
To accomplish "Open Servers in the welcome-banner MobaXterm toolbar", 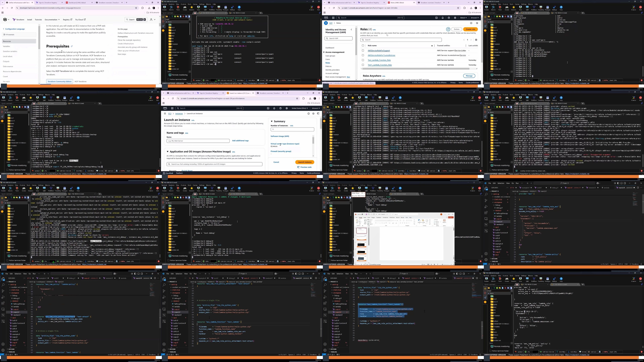I will click(171, 8).
